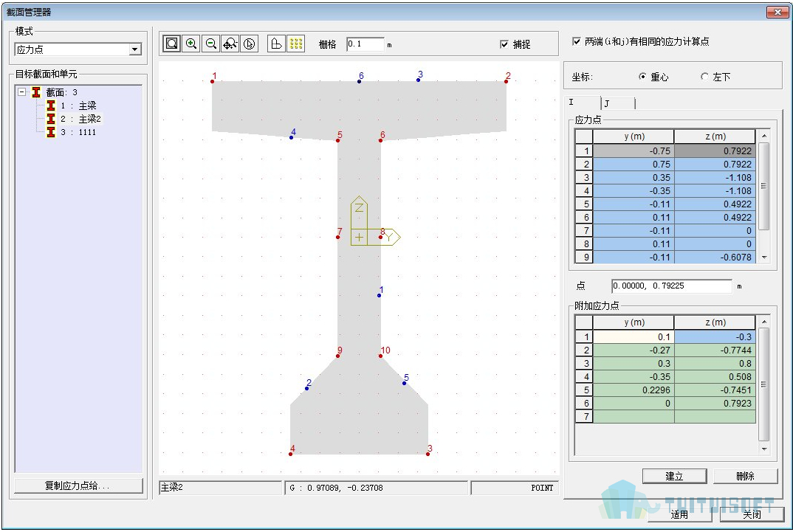
Task: Click the I-beam icon next to 主梁
Action: click(x=51, y=106)
